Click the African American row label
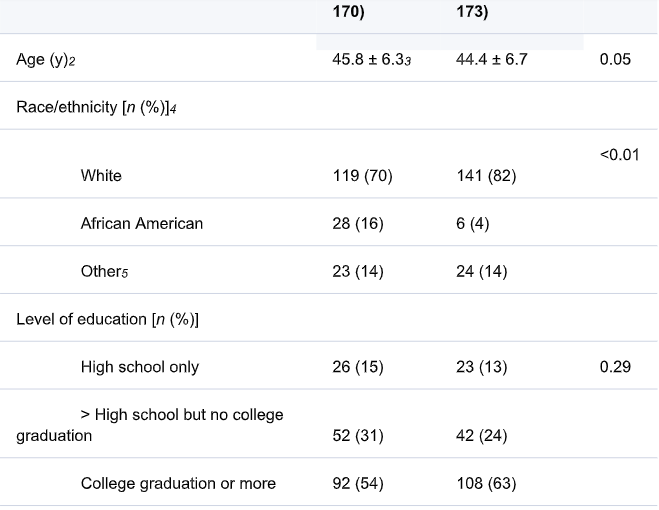Screen dimensions: 659x510 [x=141, y=223]
